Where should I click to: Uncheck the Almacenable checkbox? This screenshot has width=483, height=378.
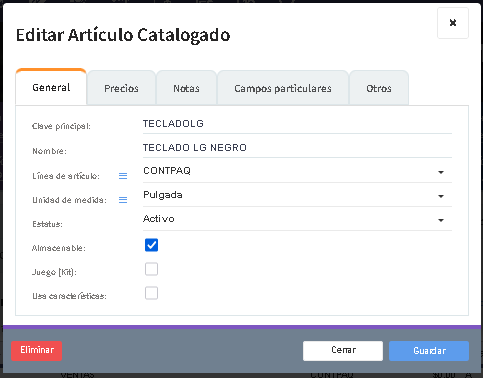pyautogui.click(x=151, y=245)
